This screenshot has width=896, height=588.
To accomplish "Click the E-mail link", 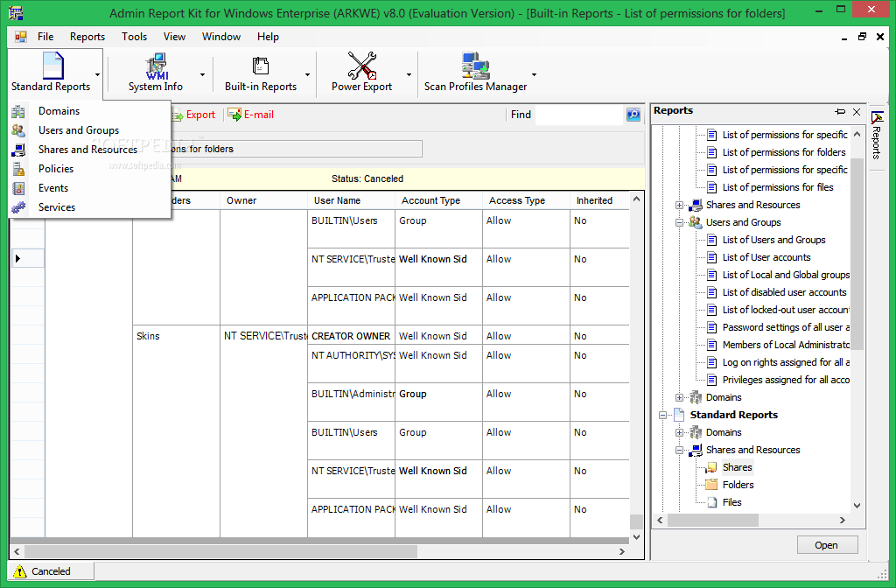I will (x=259, y=115).
